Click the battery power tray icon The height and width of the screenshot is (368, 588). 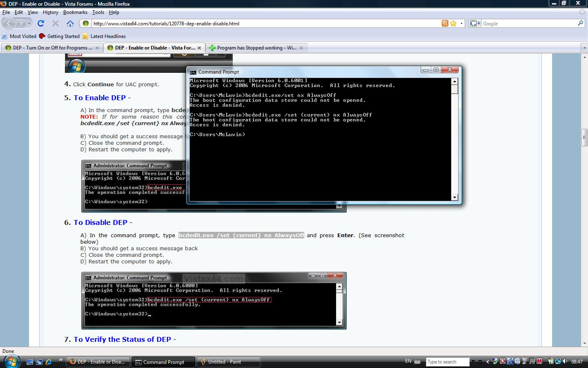(x=551, y=361)
